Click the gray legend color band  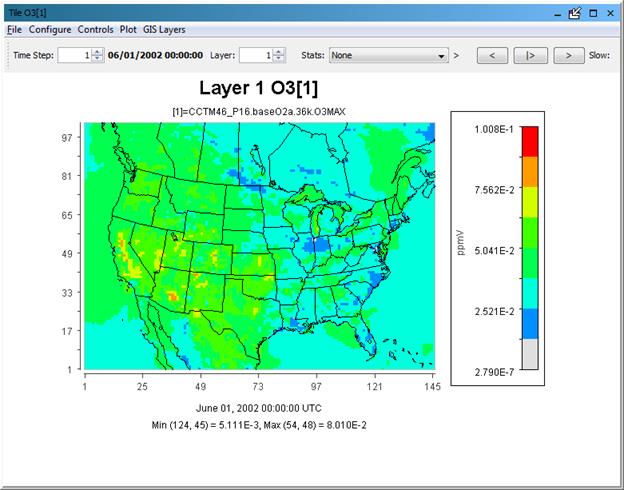pyautogui.click(x=530, y=354)
